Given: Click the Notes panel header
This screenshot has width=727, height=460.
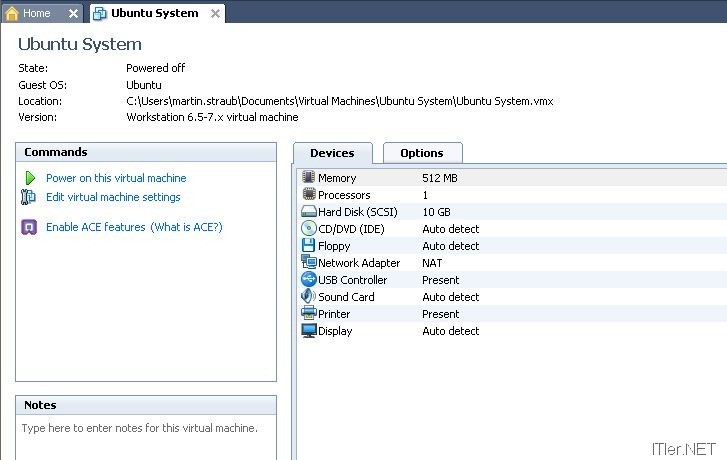Looking at the screenshot, I should [146, 405].
